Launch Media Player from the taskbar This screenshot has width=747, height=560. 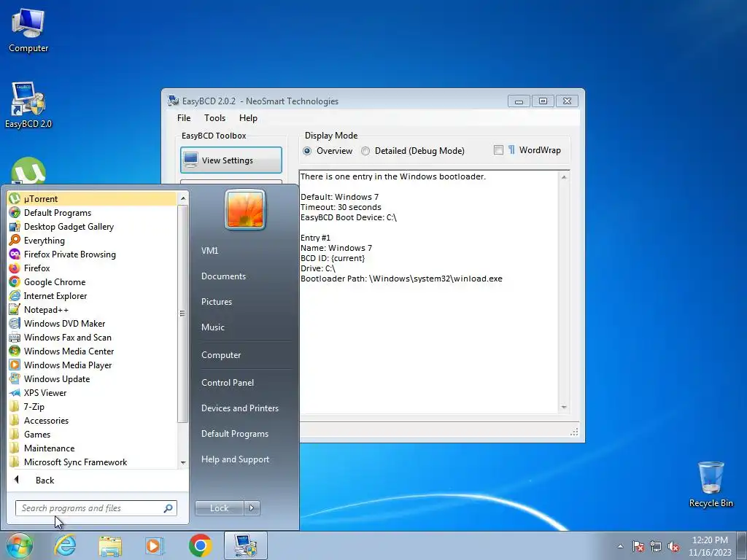tap(155, 545)
